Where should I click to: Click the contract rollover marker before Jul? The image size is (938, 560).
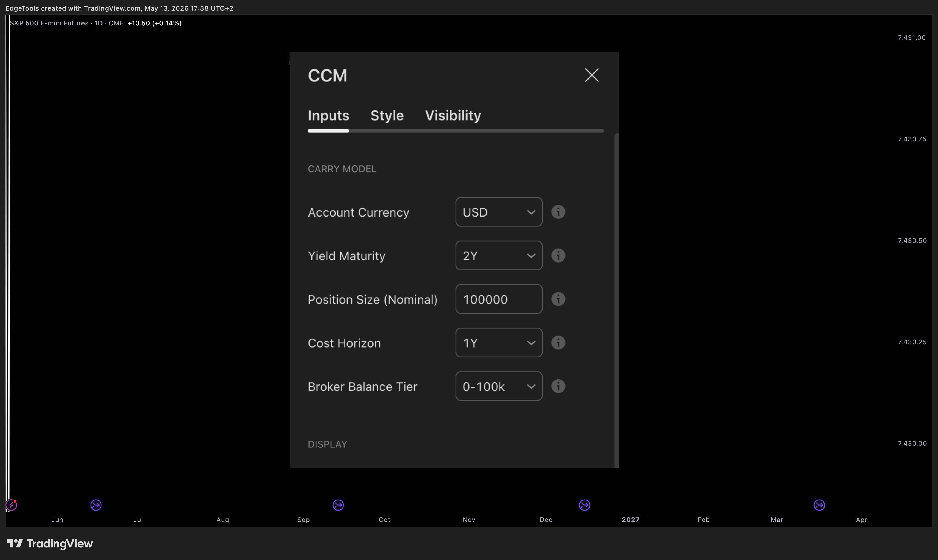96,505
